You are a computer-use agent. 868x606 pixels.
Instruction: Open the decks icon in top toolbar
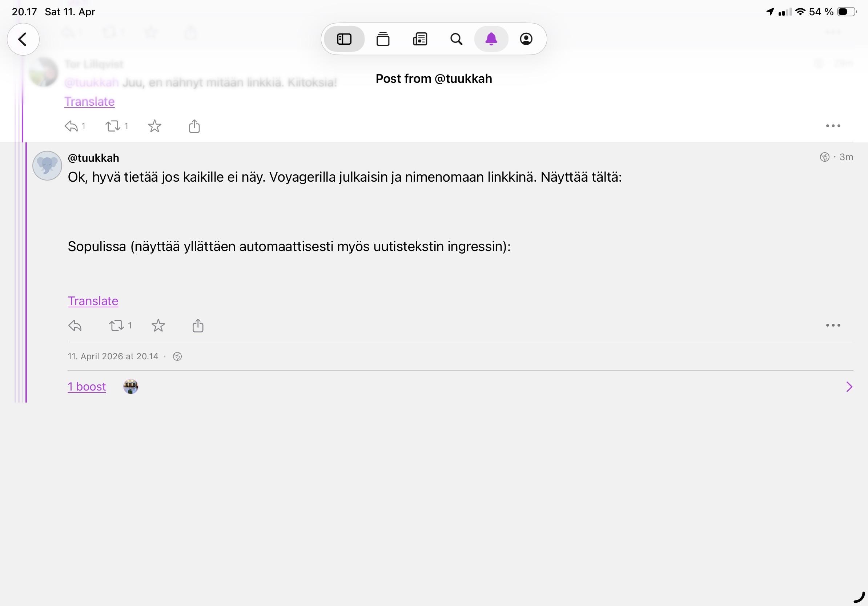click(x=383, y=39)
